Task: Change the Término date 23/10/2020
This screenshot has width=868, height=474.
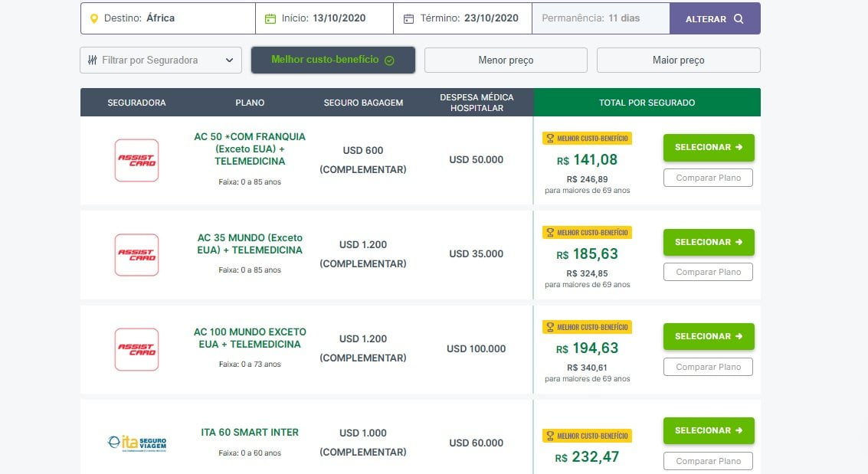Action: point(463,18)
